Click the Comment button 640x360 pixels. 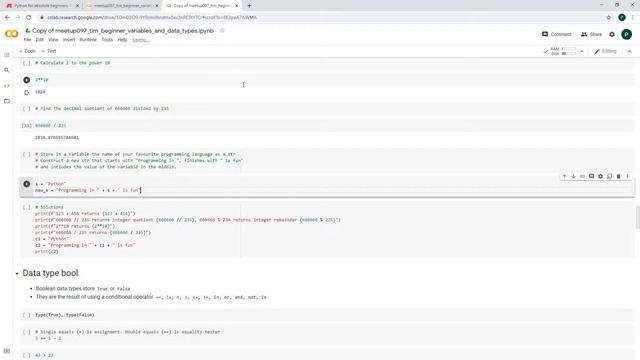click(557, 34)
